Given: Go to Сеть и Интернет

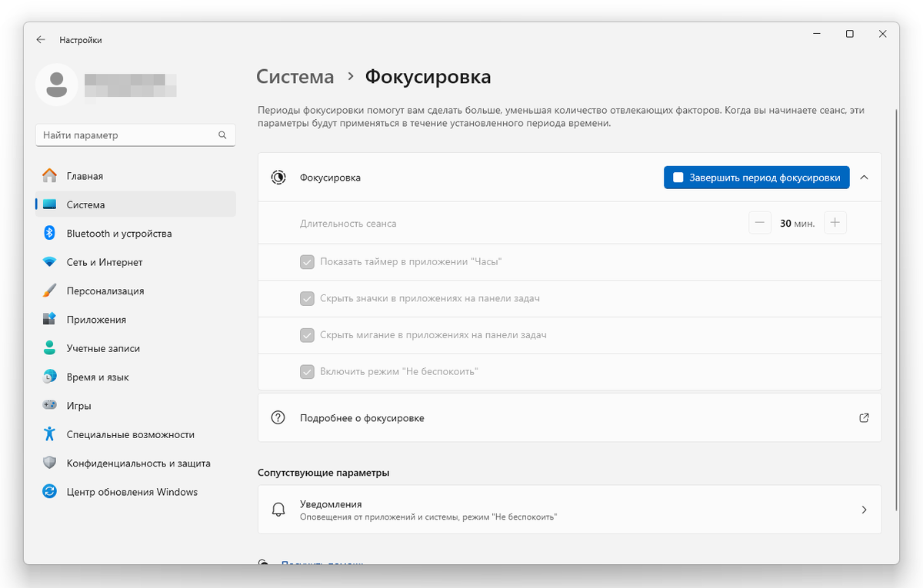Looking at the screenshot, I should [x=135, y=262].
